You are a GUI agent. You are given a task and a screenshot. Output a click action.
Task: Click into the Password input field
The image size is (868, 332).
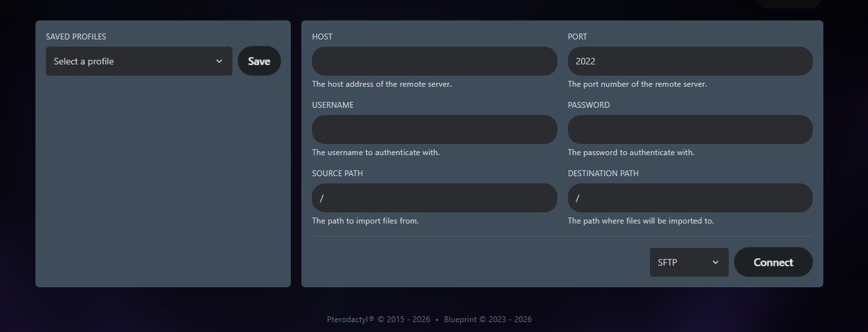click(689, 130)
